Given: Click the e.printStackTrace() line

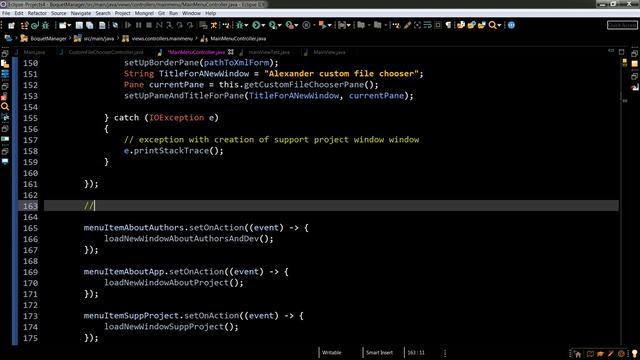Looking at the screenshot, I should coord(174,151).
